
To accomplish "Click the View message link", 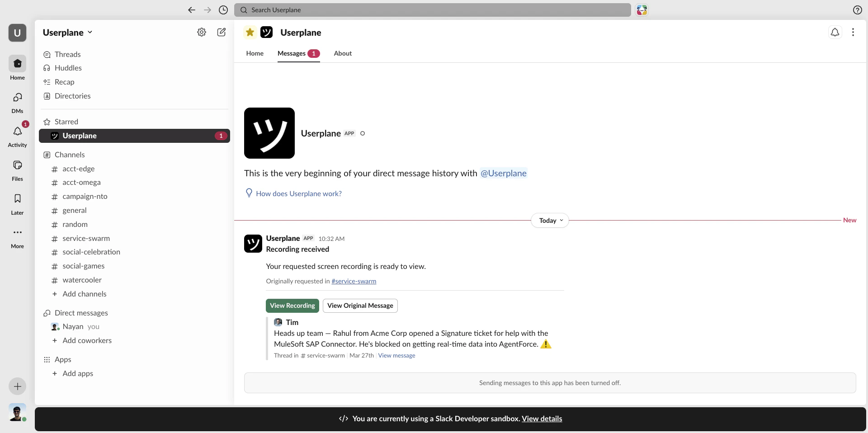I will click(x=396, y=356).
